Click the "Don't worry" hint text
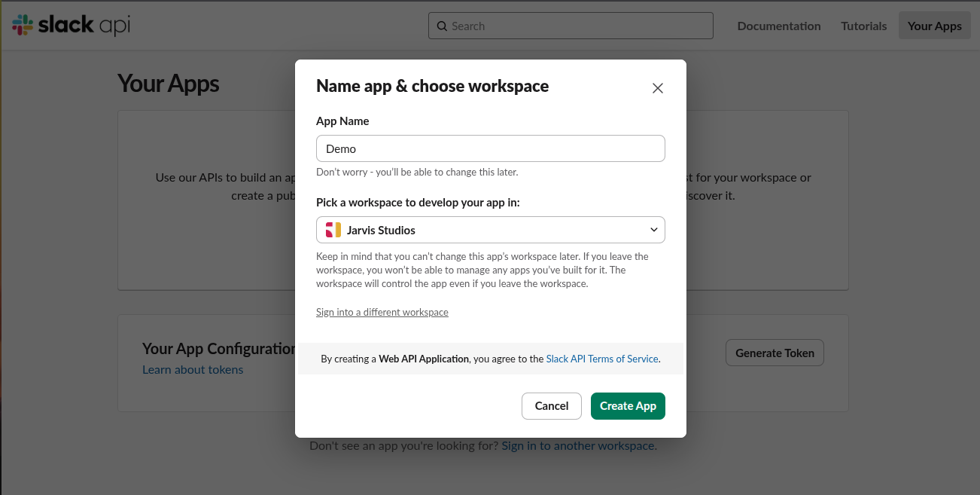 417,172
